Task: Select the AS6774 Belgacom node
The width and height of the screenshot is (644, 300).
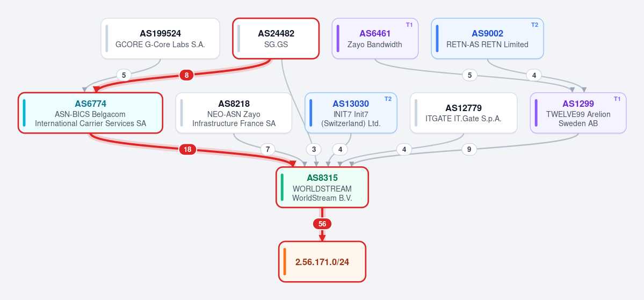Action: point(90,113)
